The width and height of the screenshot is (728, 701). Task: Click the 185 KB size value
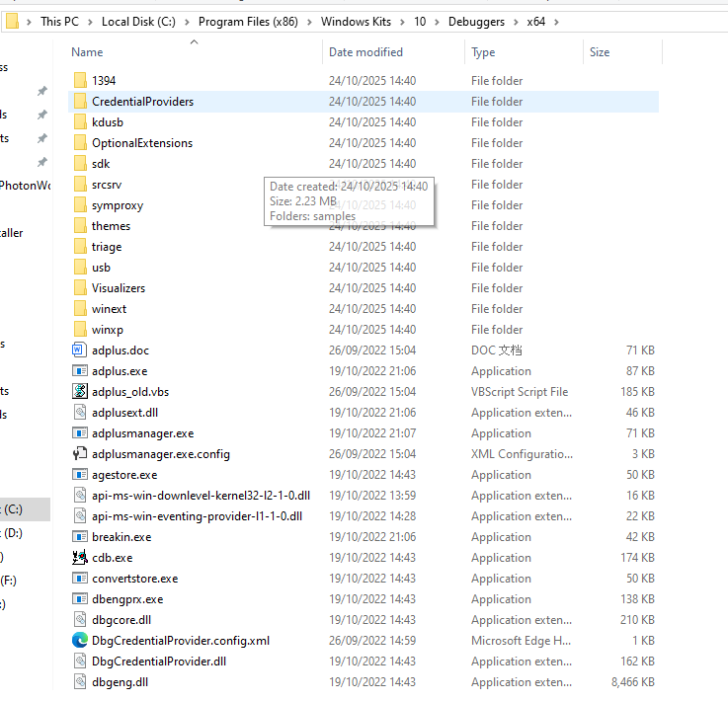(x=637, y=392)
